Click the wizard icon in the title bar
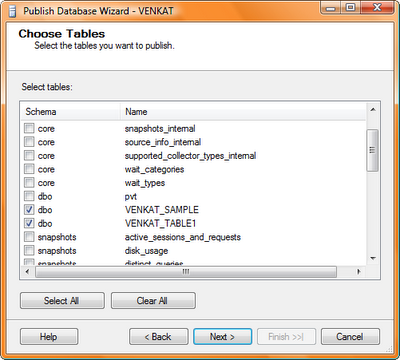400x360 pixels. point(12,11)
